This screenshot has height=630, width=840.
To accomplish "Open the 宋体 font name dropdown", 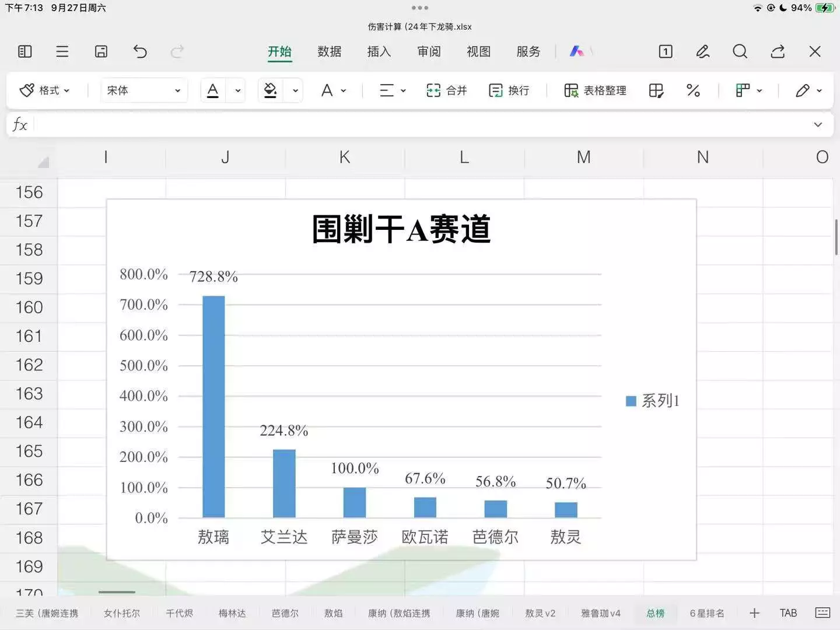I will tap(143, 90).
